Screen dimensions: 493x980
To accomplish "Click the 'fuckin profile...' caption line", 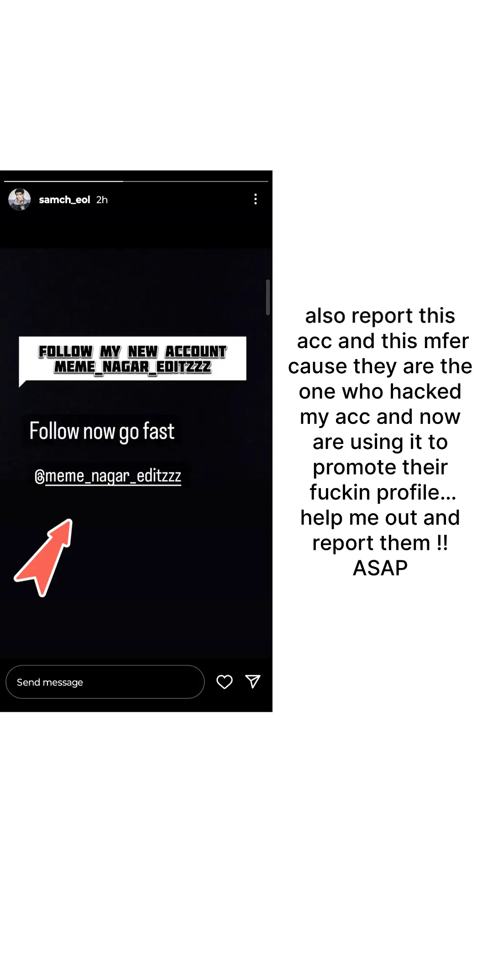I will [383, 492].
